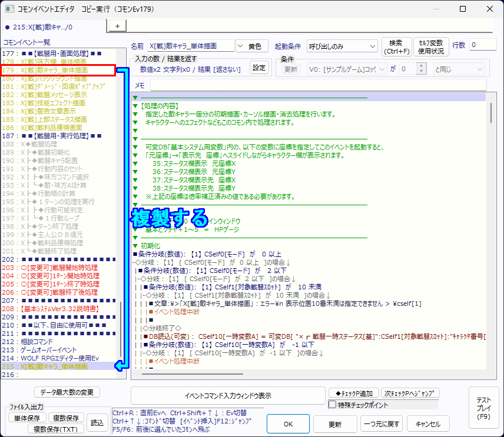Expand the dropdown arrow beside the name field
This screenshot has height=437, width=504.
240,46
